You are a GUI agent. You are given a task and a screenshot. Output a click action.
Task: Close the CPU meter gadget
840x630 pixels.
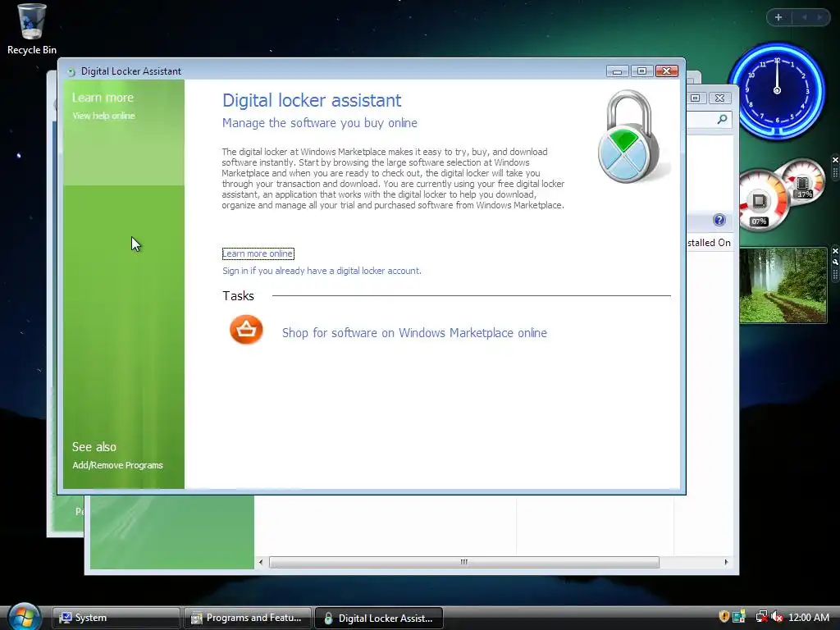[834, 160]
